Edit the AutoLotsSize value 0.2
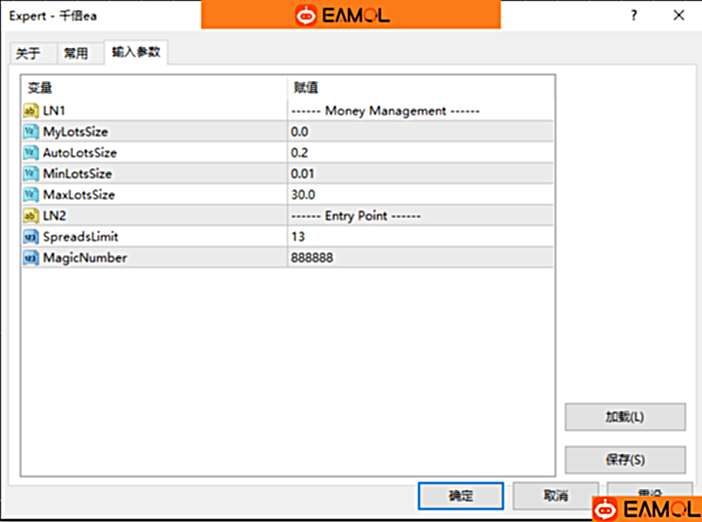 click(x=420, y=153)
